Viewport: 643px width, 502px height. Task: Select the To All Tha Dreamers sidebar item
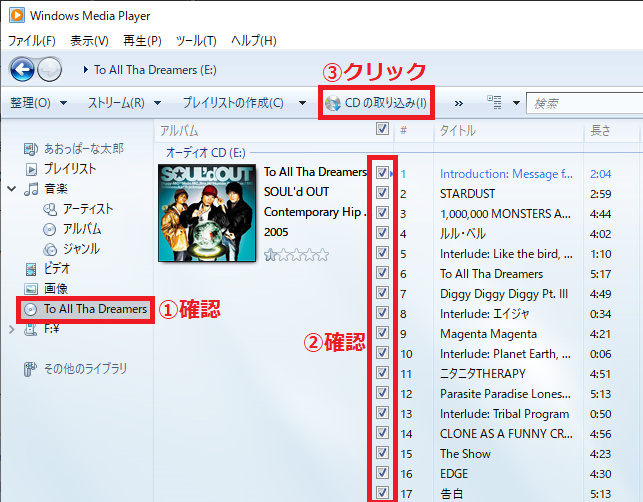pyautogui.click(x=85, y=309)
